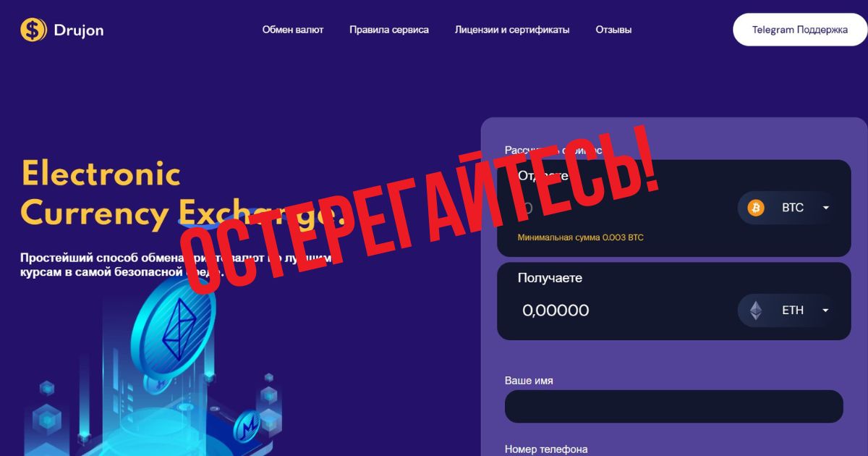Go to Лицензии и сертификаты page
Screen dimensions: 868x456
click(512, 30)
